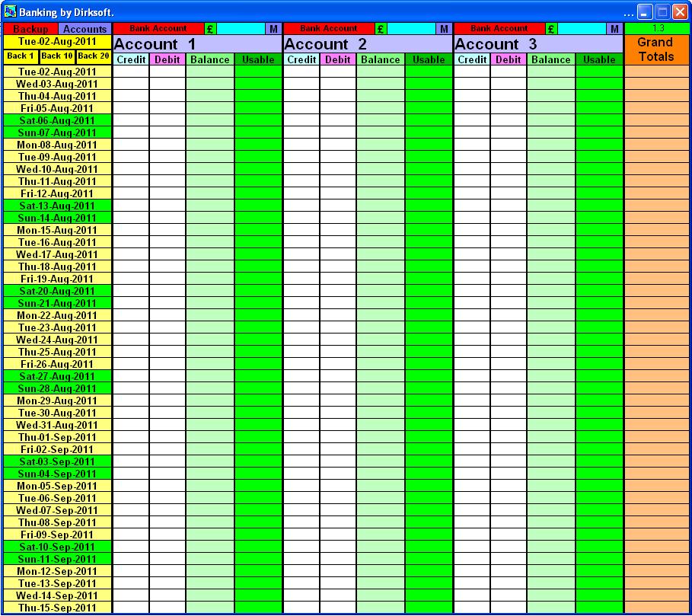The height and width of the screenshot is (616, 692).
Task: Click the M button for Account 2
Action: (444, 29)
